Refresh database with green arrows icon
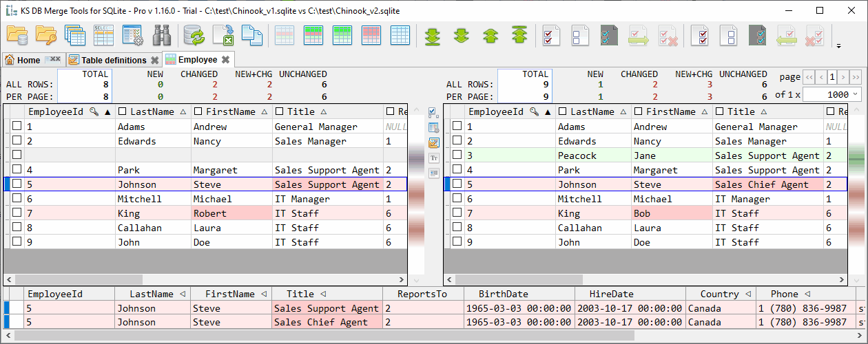The height and width of the screenshot is (344, 868). coord(195,35)
